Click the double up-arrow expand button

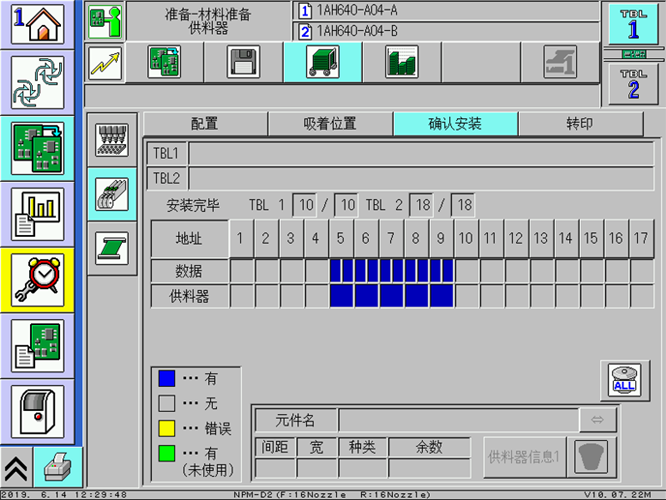pyautogui.click(x=16, y=469)
